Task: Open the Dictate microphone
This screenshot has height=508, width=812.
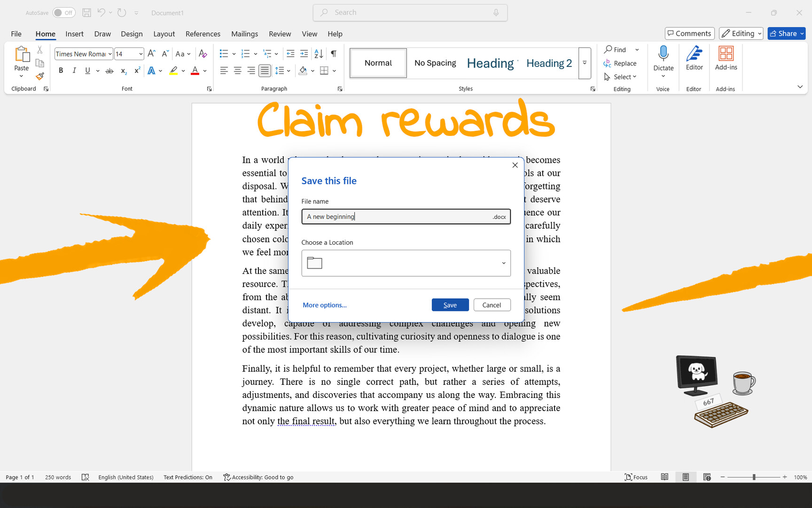Action: click(664, 54)
